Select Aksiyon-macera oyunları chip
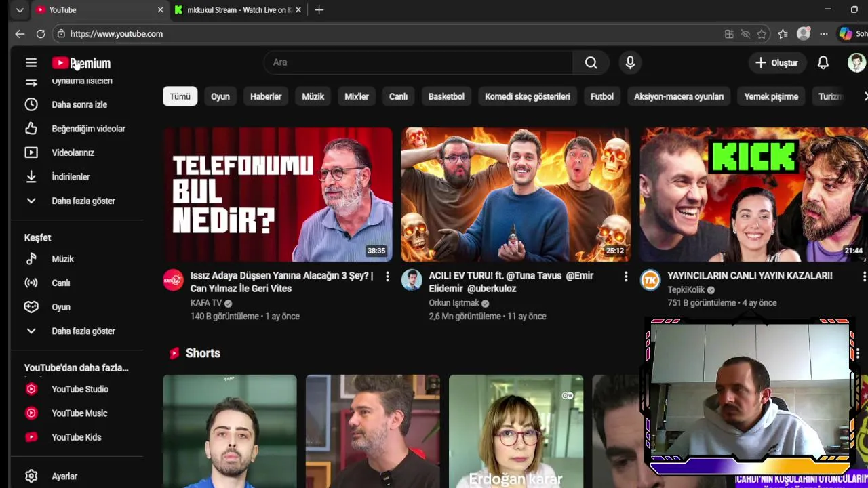 pos(679,96)
